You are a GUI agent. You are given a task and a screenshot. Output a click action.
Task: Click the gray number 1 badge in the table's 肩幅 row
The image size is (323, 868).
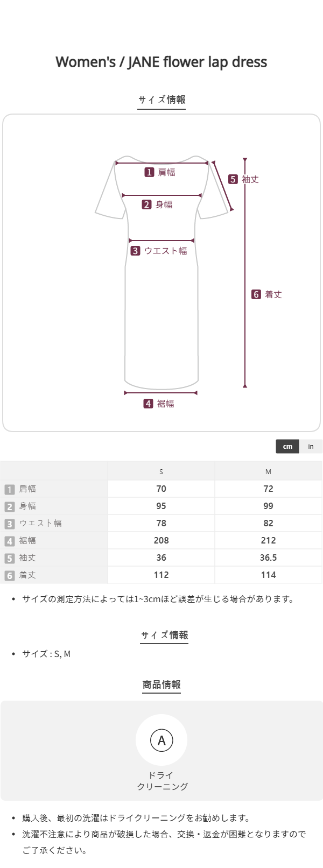tap(10, 489)
